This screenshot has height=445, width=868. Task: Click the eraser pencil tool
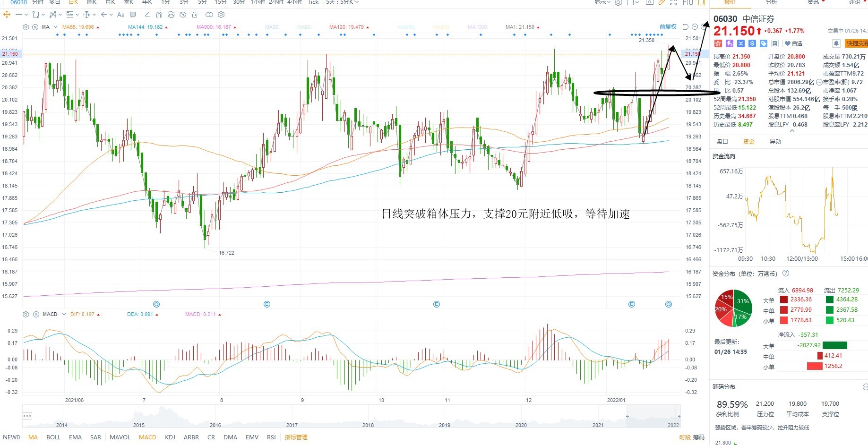[x=147, y=15]
